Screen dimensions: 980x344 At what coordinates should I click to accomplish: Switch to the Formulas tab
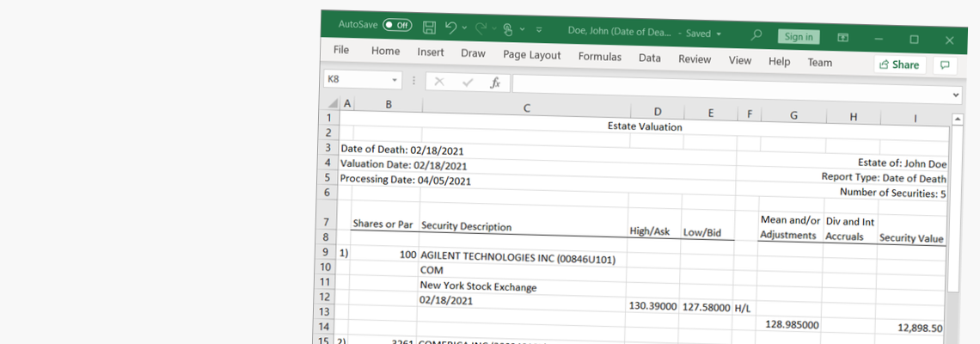tap(600, 57)
